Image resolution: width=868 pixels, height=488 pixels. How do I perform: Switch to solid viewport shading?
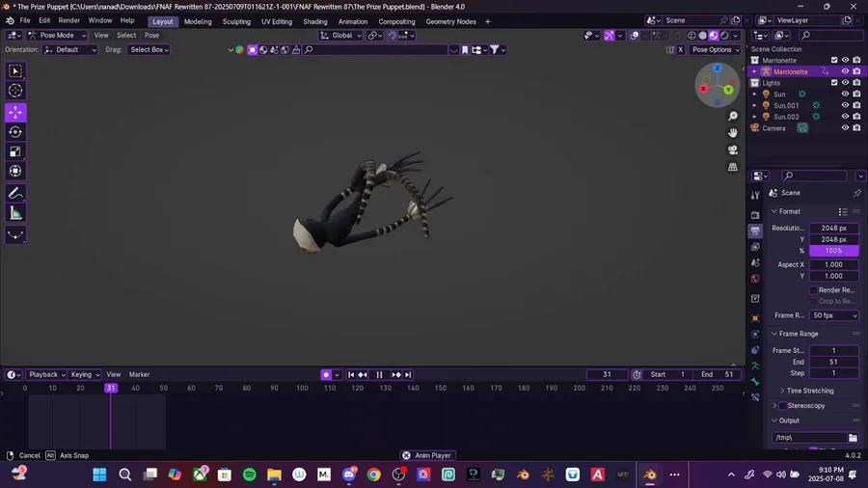[702, 36]
